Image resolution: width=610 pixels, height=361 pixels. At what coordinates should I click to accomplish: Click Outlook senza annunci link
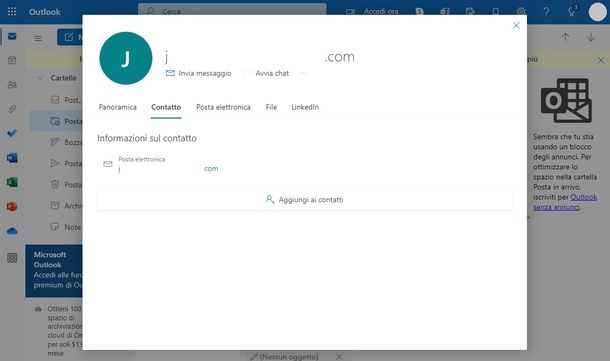click(x=565, y=202)
